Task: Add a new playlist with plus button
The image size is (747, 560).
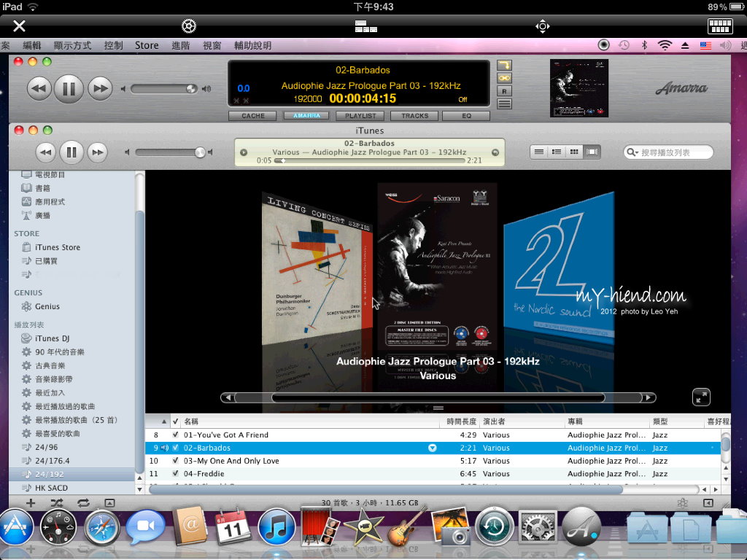Action: point(31,503)
